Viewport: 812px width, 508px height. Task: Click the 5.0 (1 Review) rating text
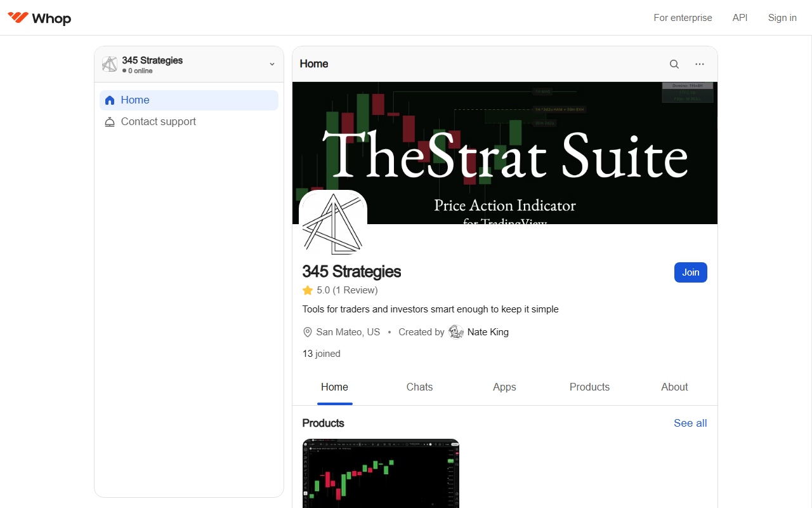click(x=347, y=290)
